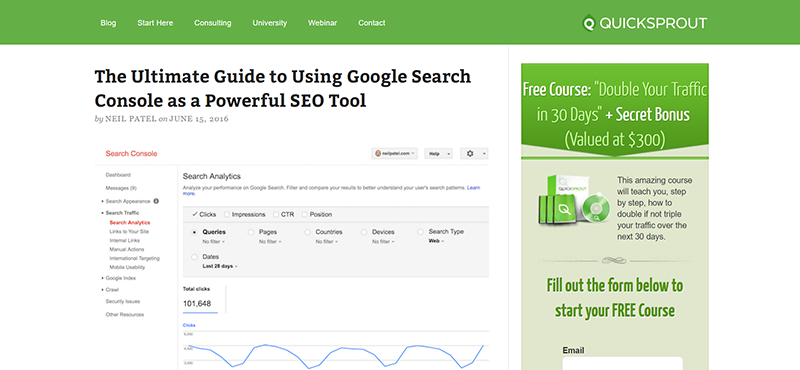The image size is (800, 370).
Task: Open International Targeting in the sidebar
Action: pos(135,258)
